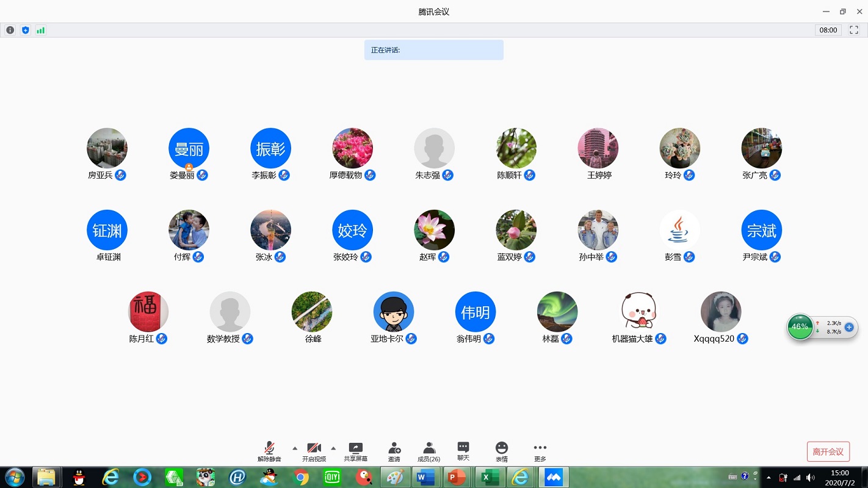868x488 pixels.
Task: Click the Leave Meeting (离开会议) button
Action: [x=828, y=452]
